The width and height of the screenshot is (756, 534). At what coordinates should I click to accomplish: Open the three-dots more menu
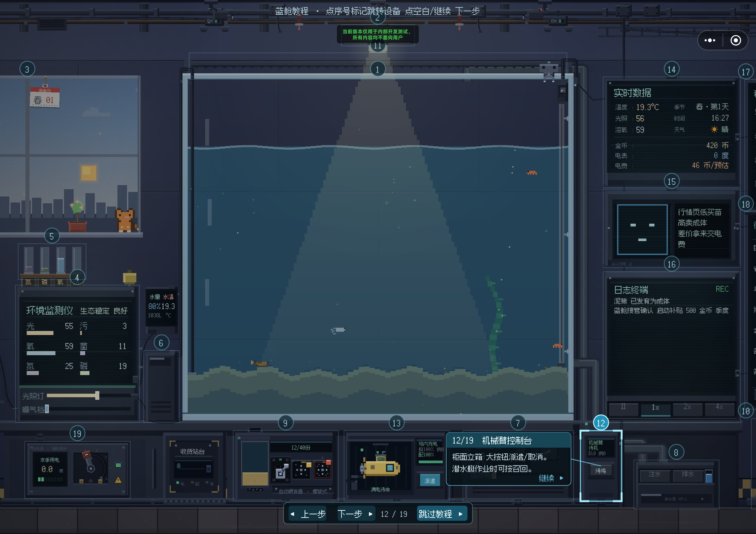point(710,40)
